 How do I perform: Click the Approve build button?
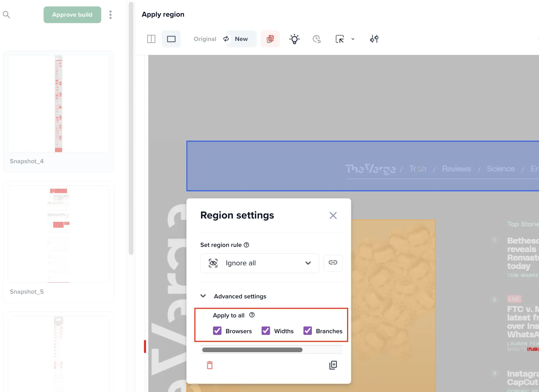(72, 15)
